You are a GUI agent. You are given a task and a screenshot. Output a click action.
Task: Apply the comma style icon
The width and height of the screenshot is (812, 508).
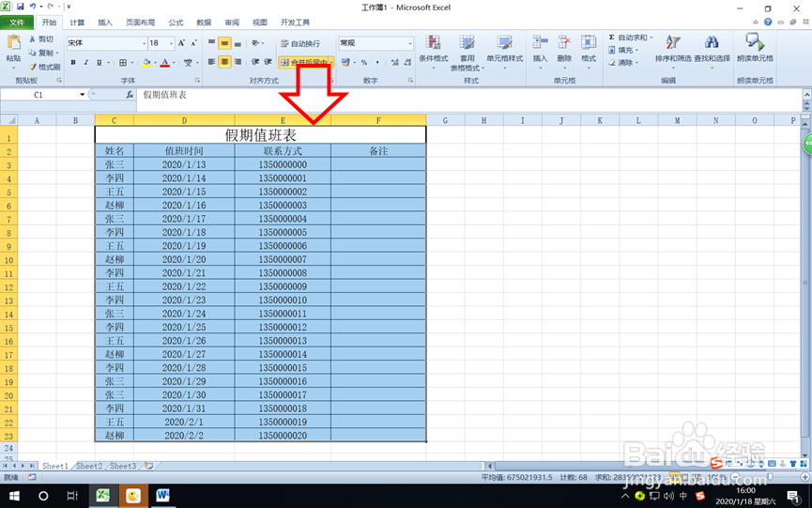377,62
